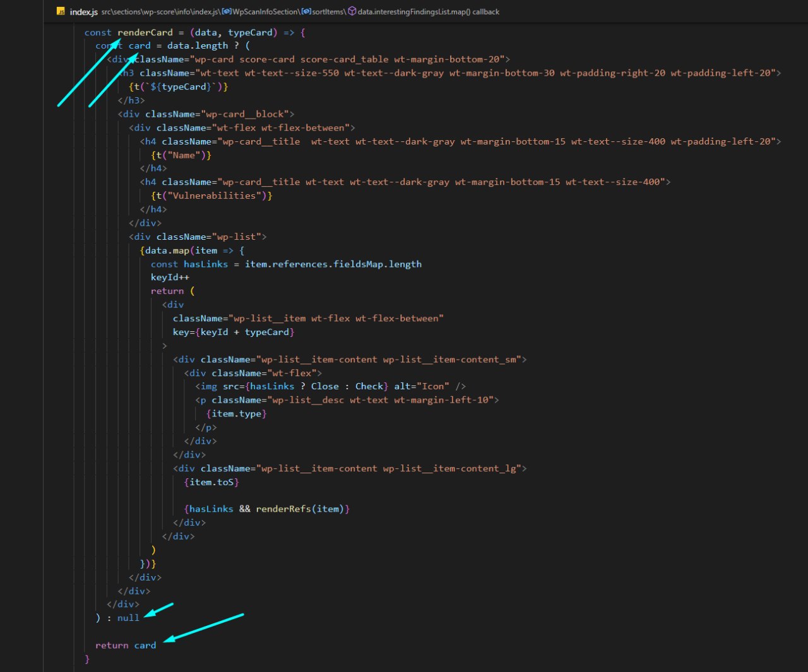The height and width of the screenshot is (672, 808).
Task: Click the Check identifier in img src
Action: click(x=369, y=386)
